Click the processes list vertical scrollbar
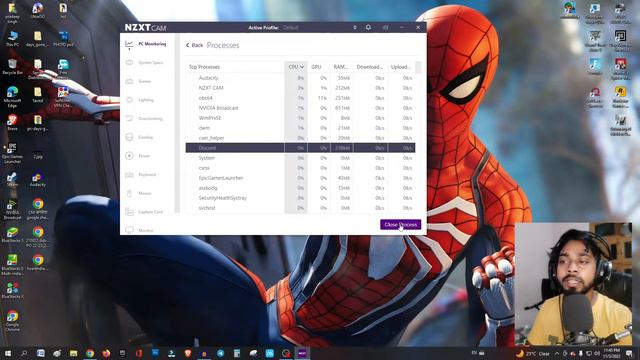Image resolution: width=640 pixels, height=360 pixels. 418,67
